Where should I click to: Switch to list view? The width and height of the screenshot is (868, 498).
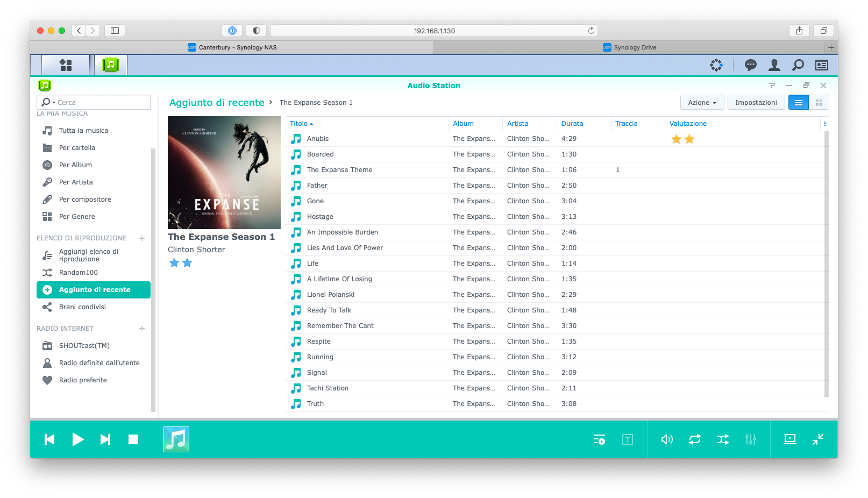pyautogui.click(x=799, y=102)
